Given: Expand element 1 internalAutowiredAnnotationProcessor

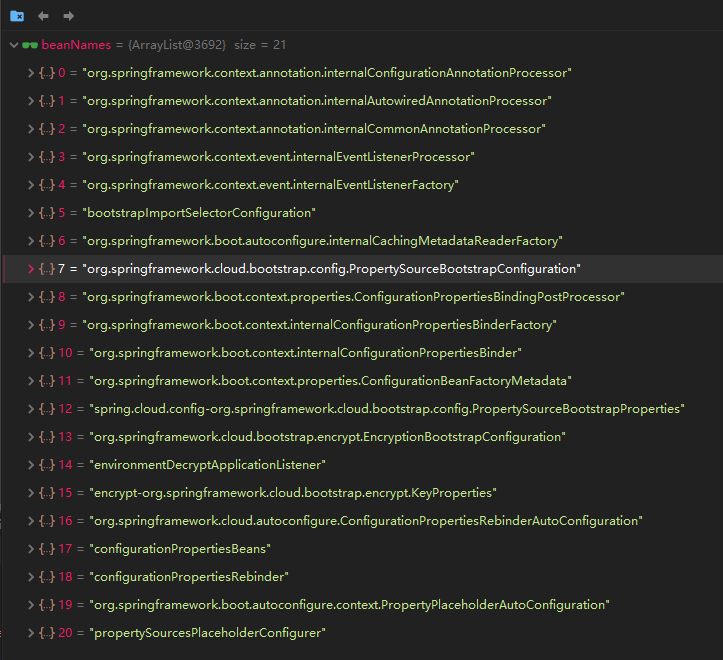Looking at the screenshot, I should click(x=30, y=101).
